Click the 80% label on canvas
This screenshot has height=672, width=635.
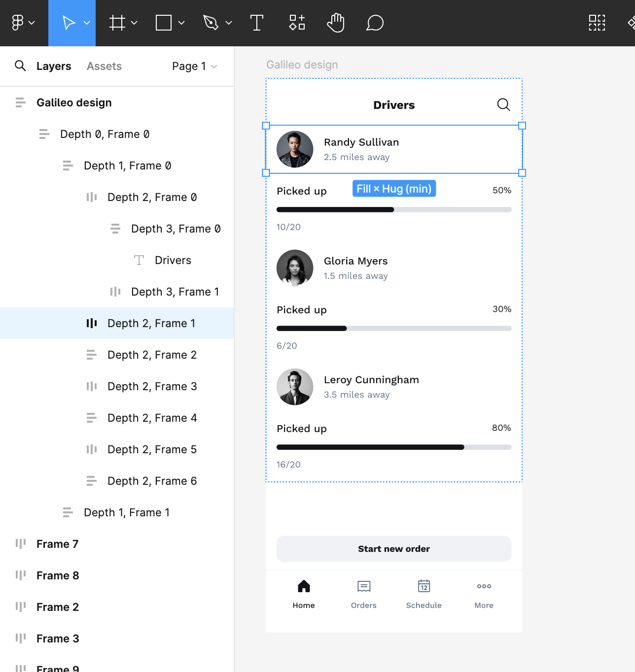pos(501,428)
